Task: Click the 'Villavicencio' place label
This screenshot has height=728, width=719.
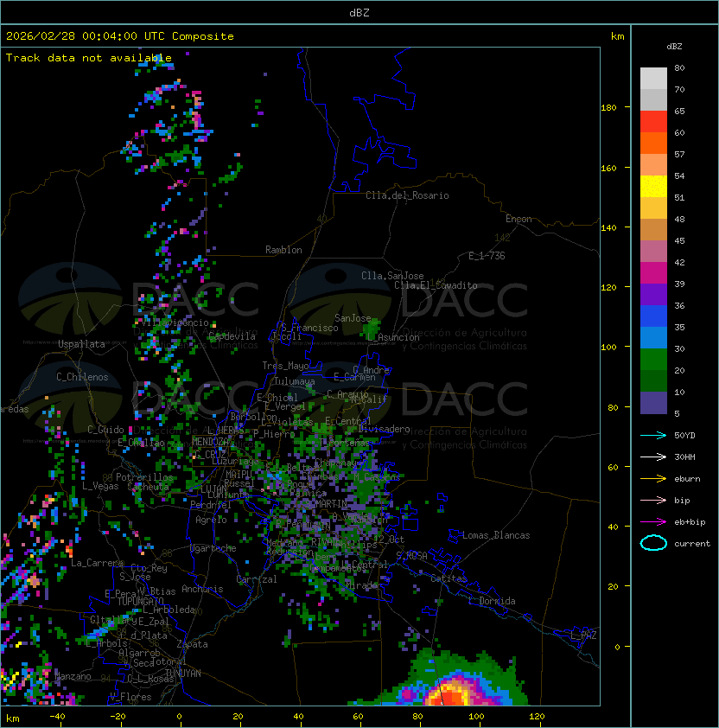Action: coord(175,322)
